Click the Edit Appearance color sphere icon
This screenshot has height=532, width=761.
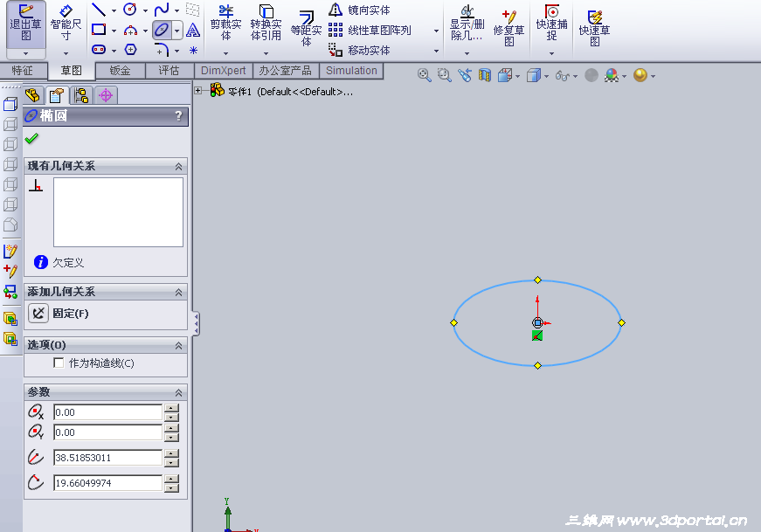pos(612,75)
